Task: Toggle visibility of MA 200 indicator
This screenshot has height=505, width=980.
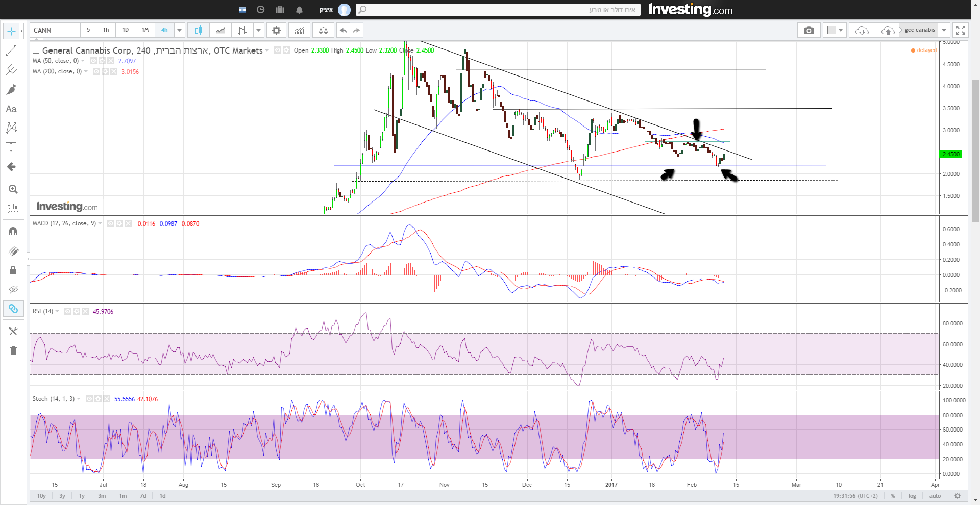Action: [x=96, y=71]
